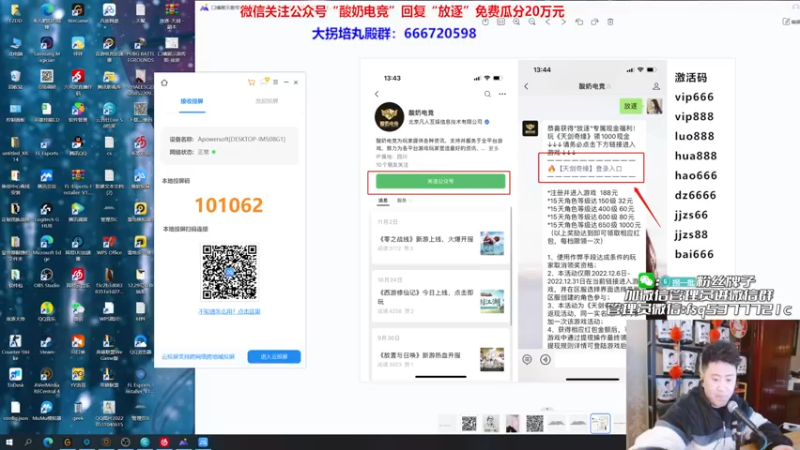Open 云投屏支持跨网络跨地域投屏 link
The height and width of the screenshot is (450, 800).
(198, 357)
